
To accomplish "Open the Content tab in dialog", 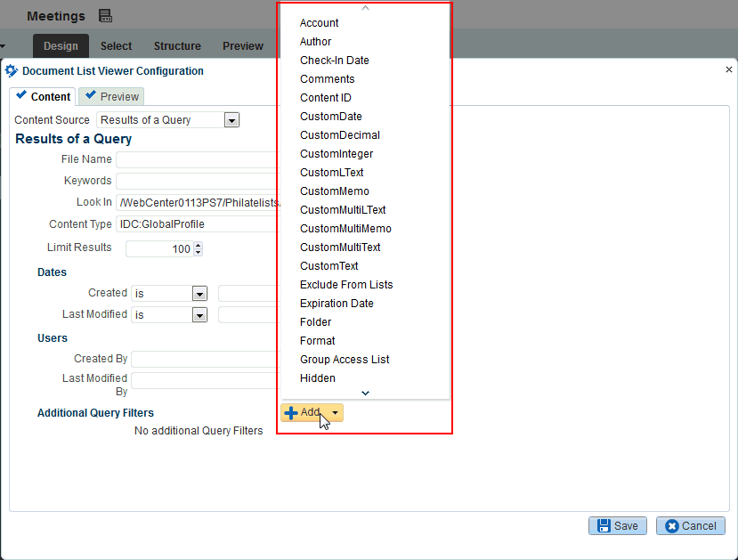I will pos(43,96).
